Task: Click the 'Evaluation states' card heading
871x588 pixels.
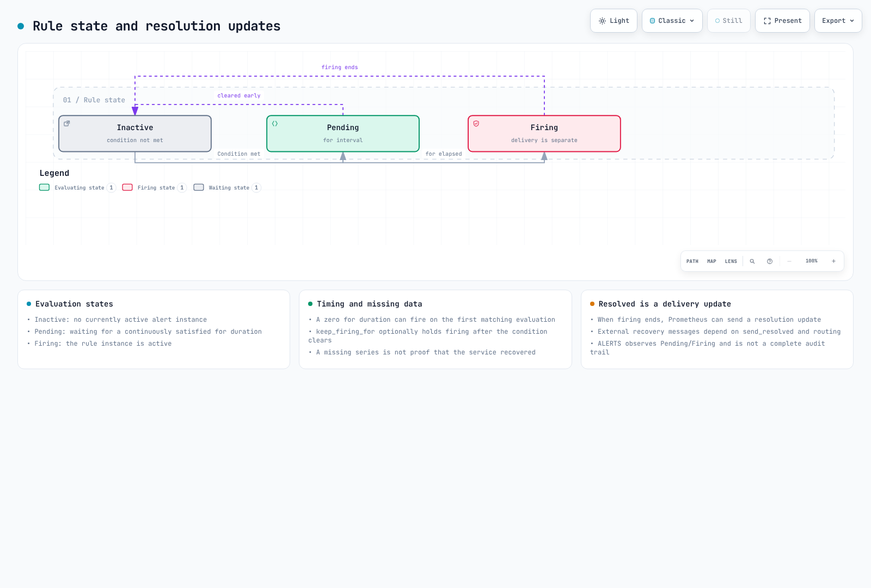Action: (74, 304)
